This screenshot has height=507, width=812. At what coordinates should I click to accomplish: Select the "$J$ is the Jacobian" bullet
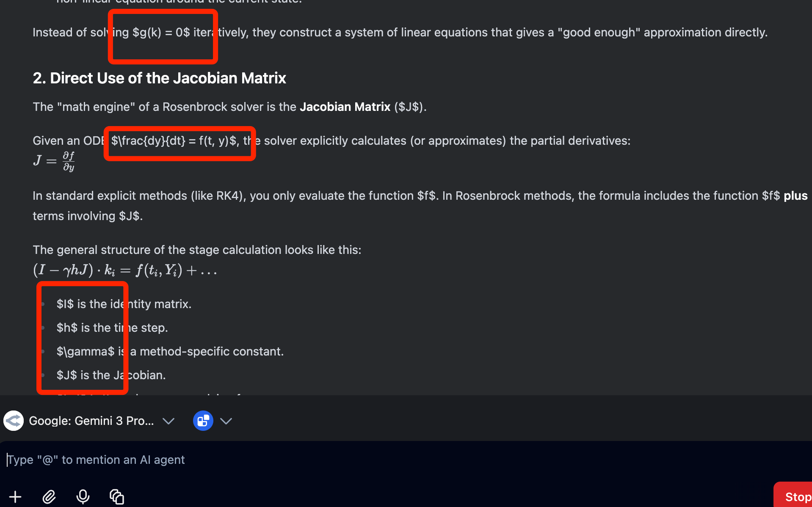[x=111, y=375]
